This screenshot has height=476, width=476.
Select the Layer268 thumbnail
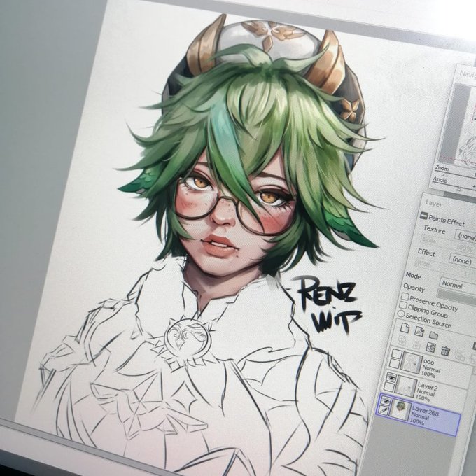pyautogui.click(x=400, y=409)
